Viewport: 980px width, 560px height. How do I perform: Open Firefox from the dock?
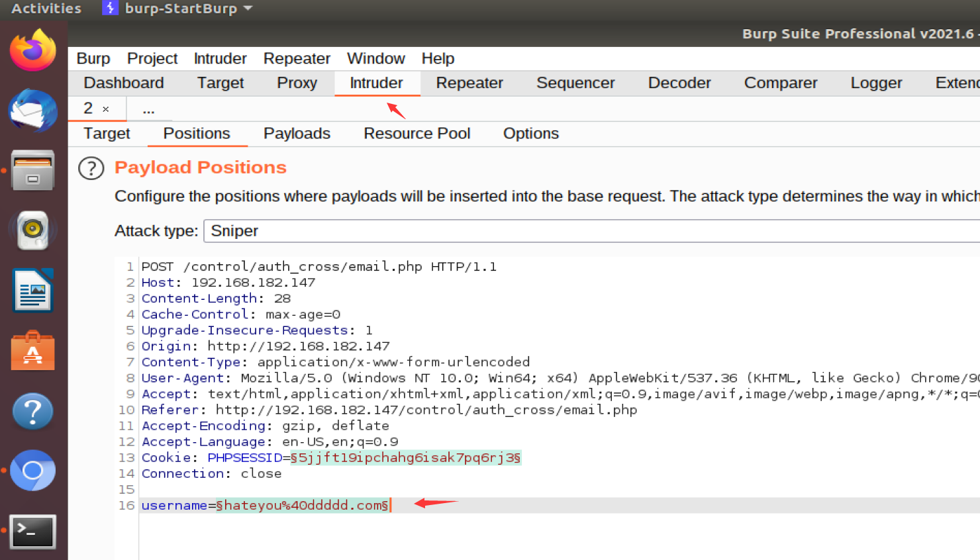point(33,50)
